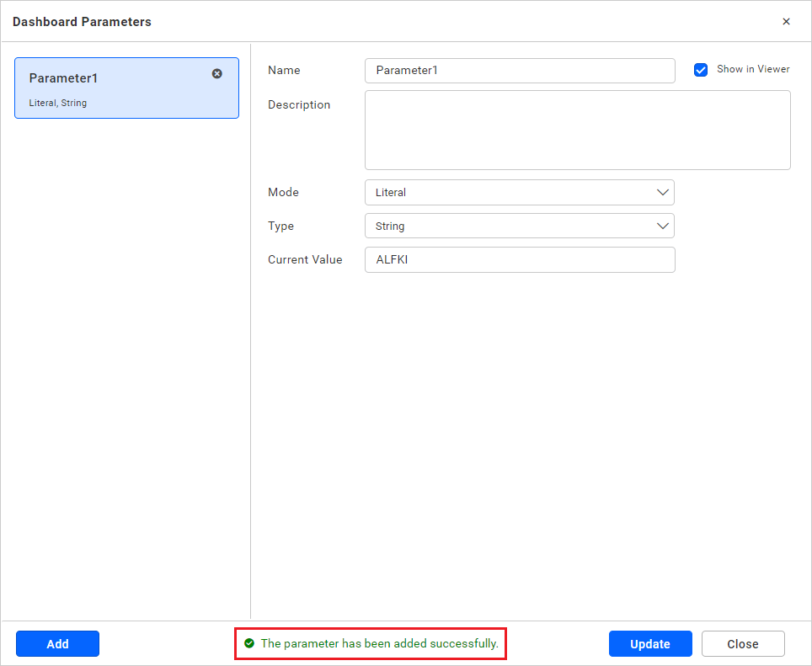Screen dimensions: 812x666
Task: Click the X to close Dashboard Parameters dialog
Action: [786, 21]
